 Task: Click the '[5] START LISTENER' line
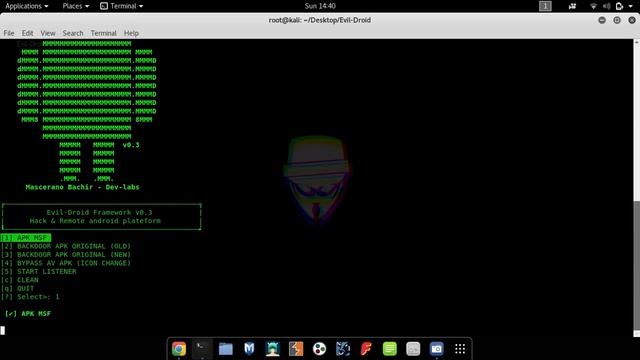(x=38, y=271)
